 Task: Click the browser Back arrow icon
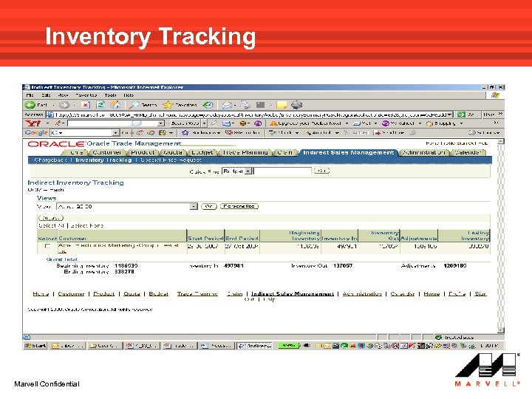point(30,105)
